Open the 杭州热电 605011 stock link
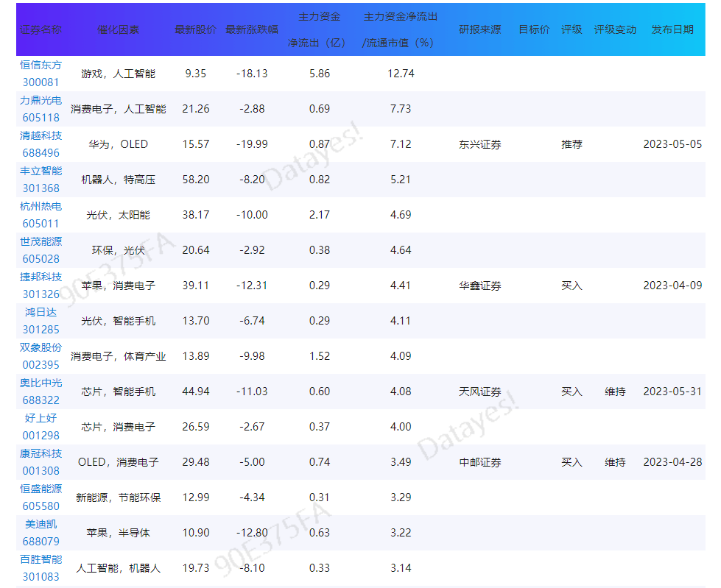The width and height of the screenshot is (721, 588). pos(41,215)
